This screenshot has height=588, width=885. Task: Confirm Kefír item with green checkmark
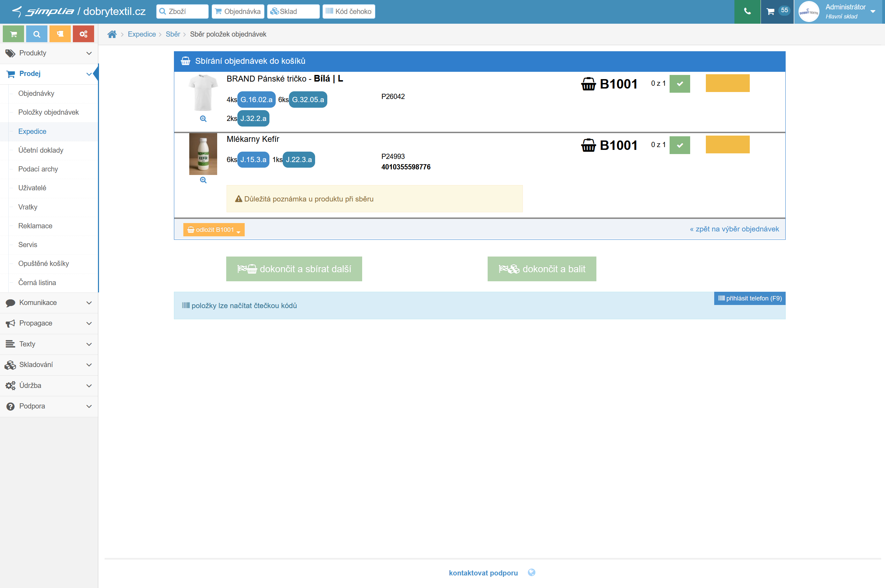click(x=679, y=145)
